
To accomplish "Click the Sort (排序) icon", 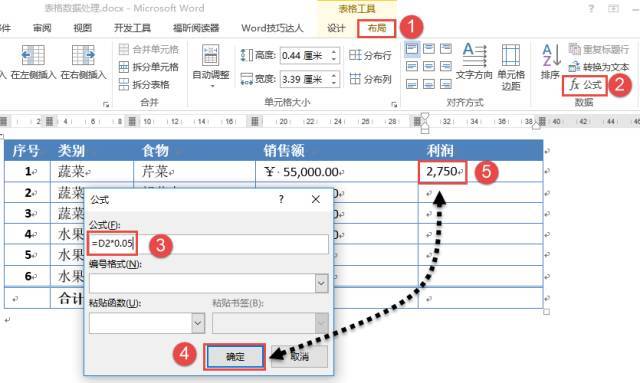I will [x=551, y=55].
